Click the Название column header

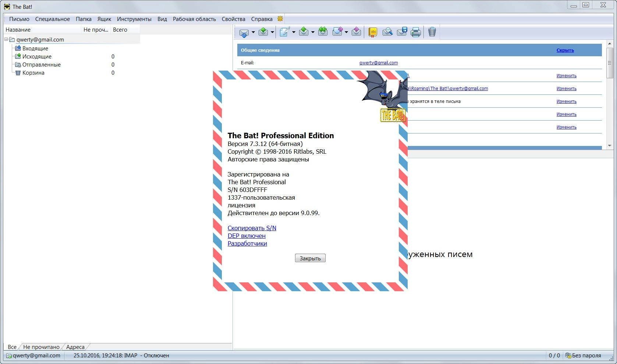coord(42,30)
